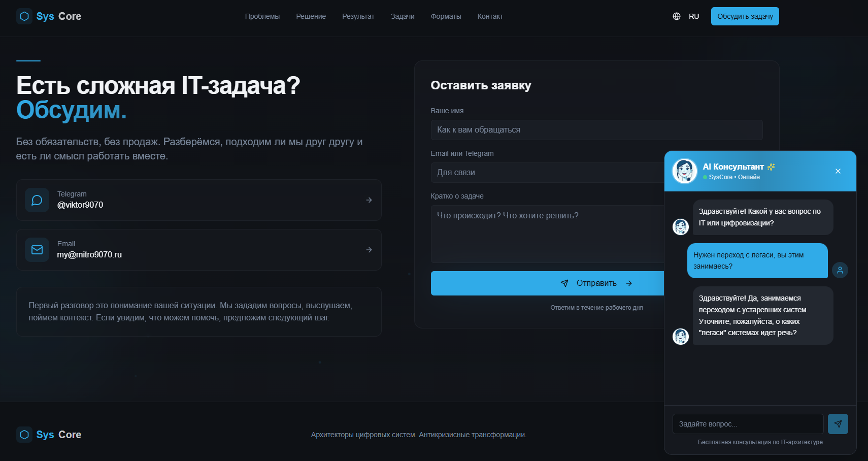Click the Обсудить задачу button
Image resolution: width=868 pixels, height=461 pixels.
coord(745,16)
